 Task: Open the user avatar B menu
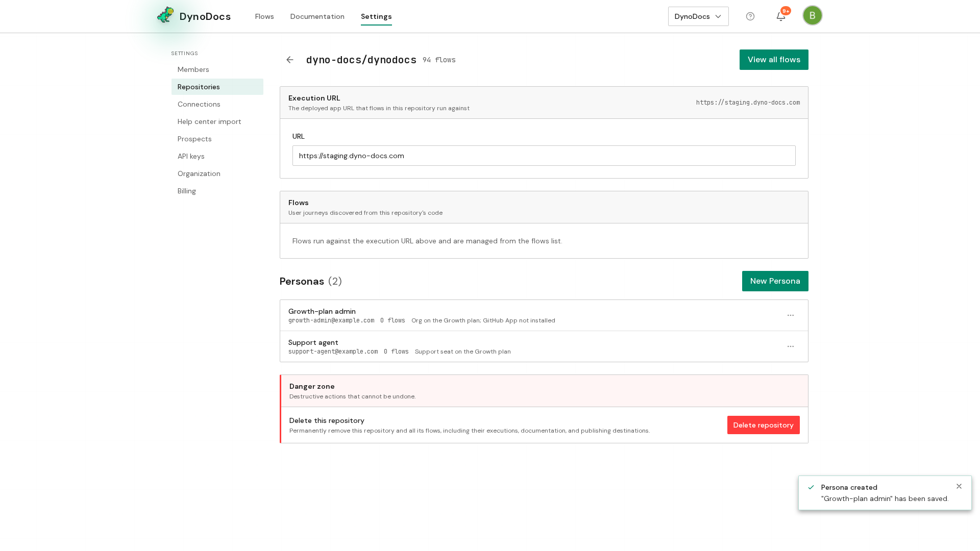click(813, 15)
